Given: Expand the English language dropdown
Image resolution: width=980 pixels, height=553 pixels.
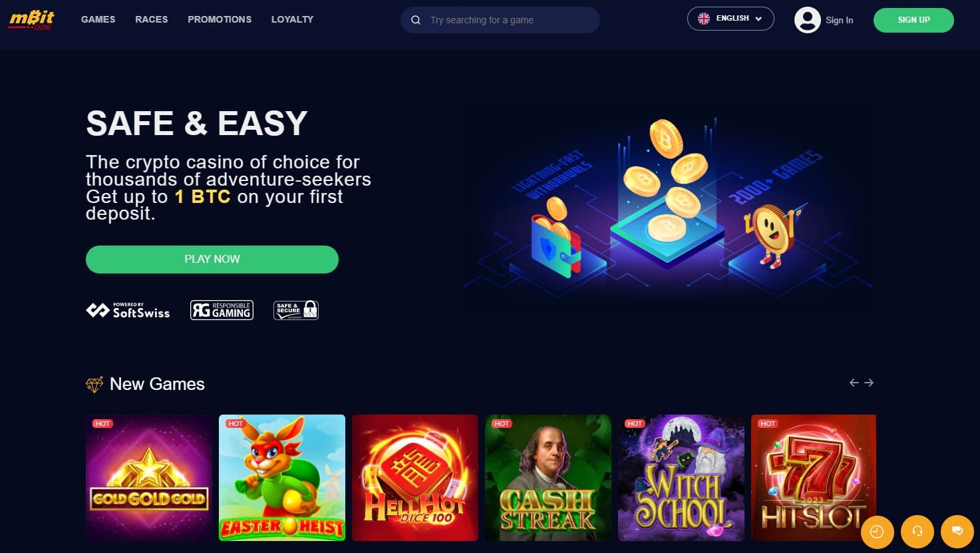Looking at the screenshot, I should pos(731,19).
